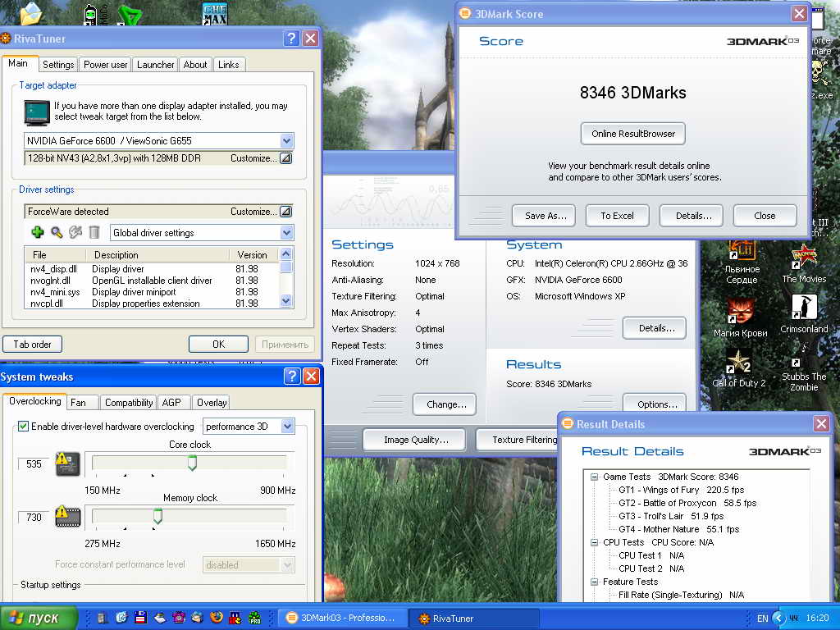
Task: Click the Tab order button
Action: point(32,344)
